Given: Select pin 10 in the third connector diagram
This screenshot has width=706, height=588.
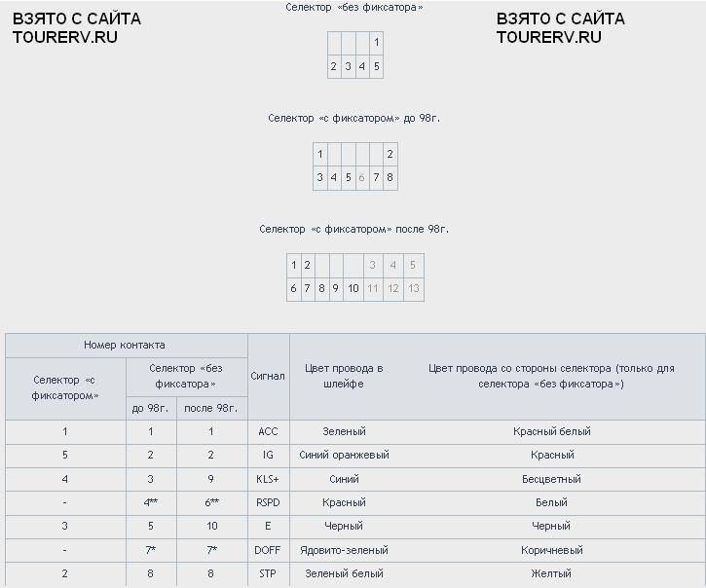Looking at the screenshot, I should coord(353,288).
